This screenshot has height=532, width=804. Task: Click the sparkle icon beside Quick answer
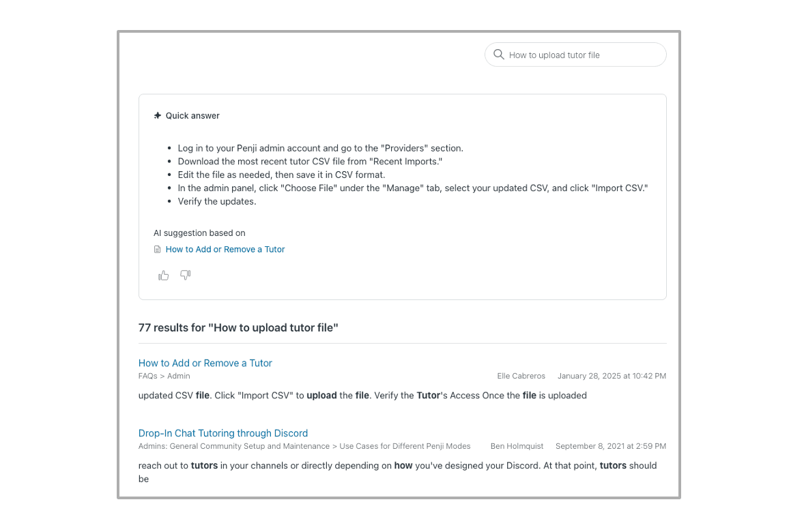158,116
